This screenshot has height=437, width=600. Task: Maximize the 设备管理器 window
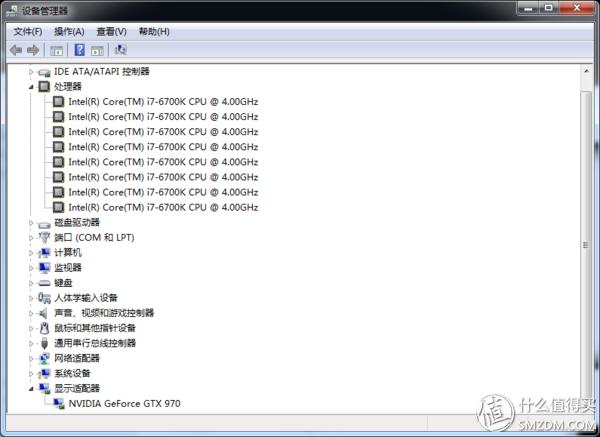pyautogui.click(x=549, y=8)
